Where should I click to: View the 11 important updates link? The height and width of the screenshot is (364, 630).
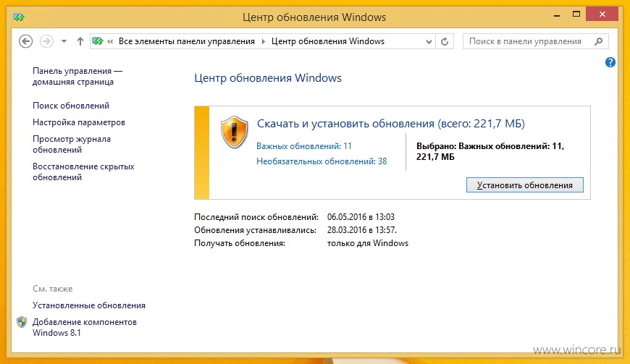[303, 146]
